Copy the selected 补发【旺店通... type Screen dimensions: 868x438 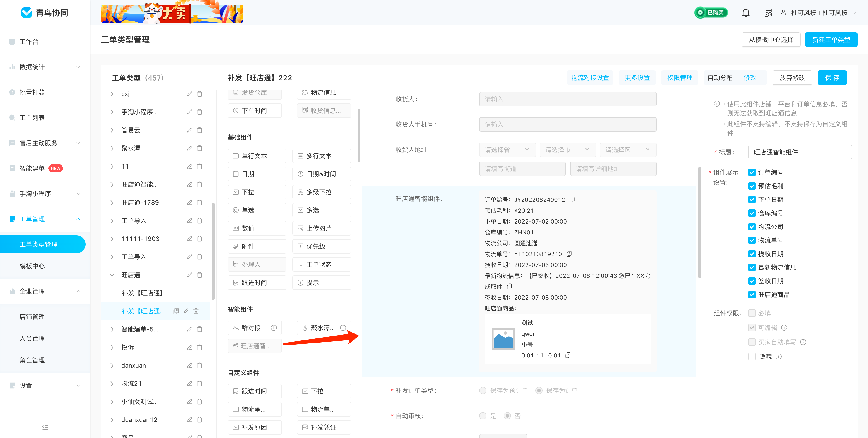pos(176,311)
